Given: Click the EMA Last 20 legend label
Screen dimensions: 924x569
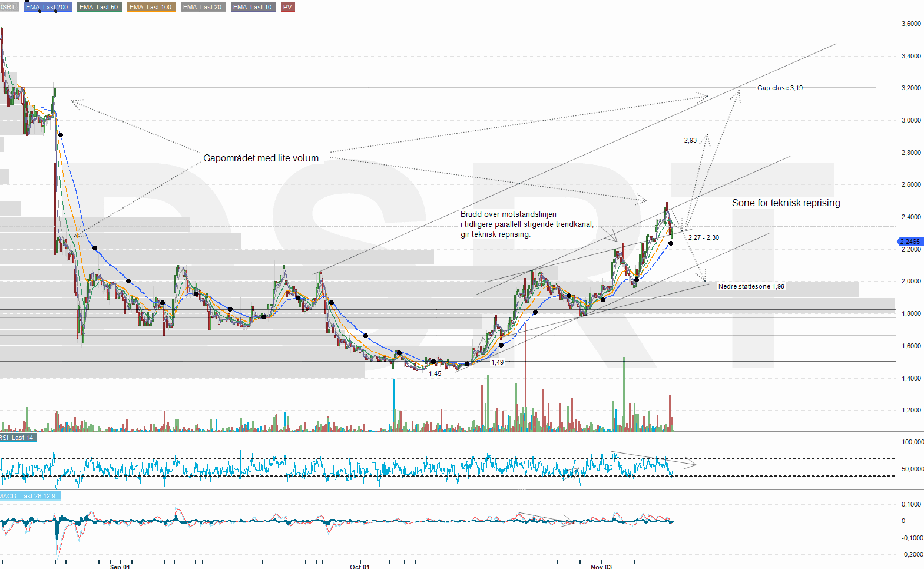Looking at the screenshot, I should point(203,7).
